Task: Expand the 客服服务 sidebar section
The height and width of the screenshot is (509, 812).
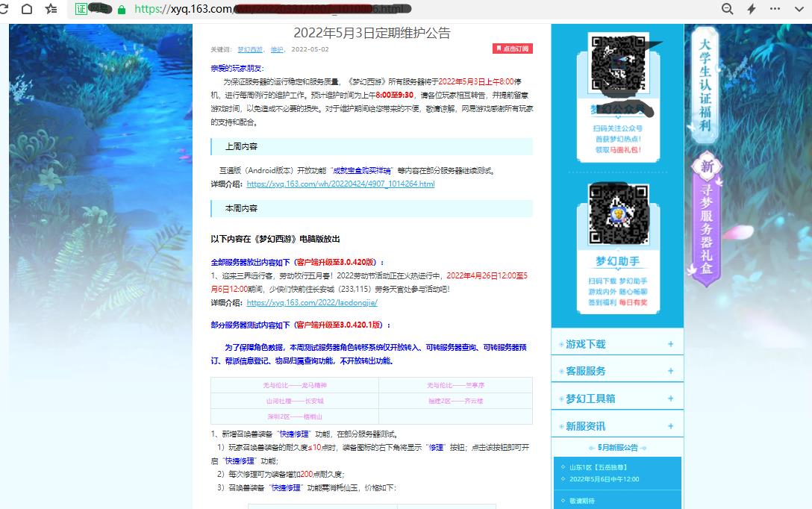Action: [617, 371]
